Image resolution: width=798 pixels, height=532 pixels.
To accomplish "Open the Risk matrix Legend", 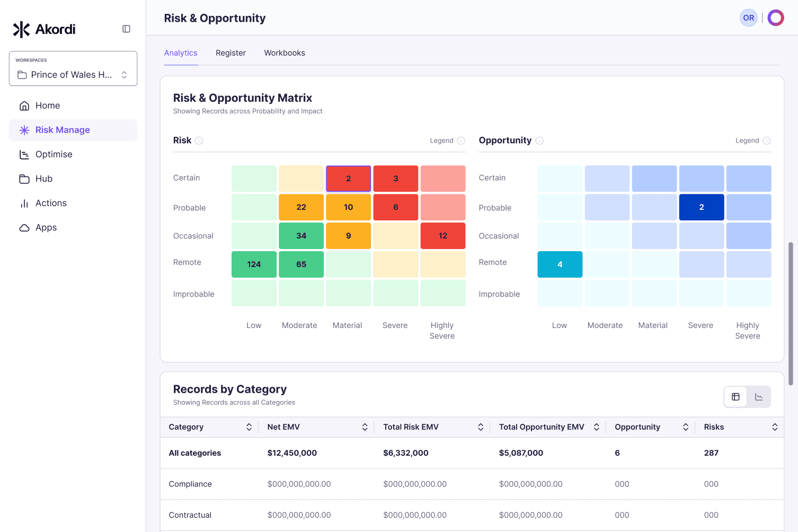I will 447,140.
